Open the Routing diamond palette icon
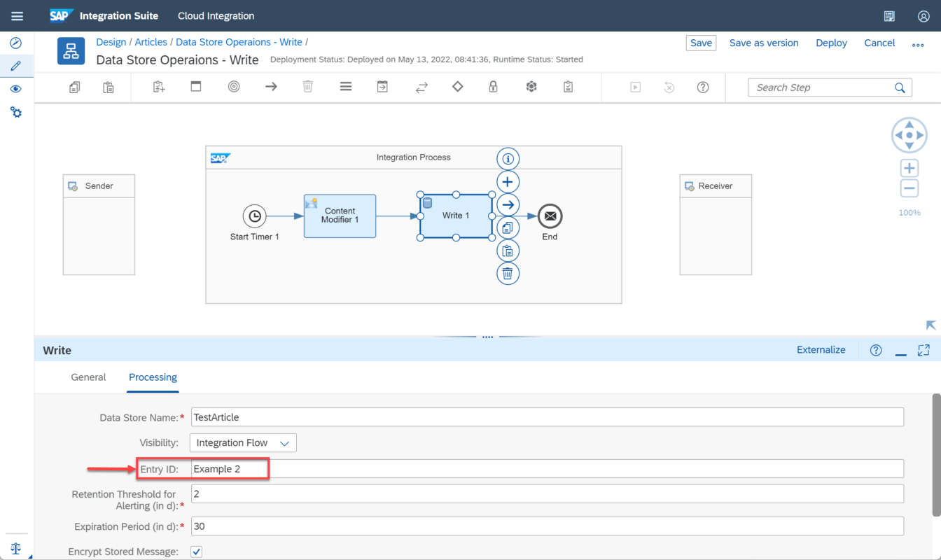The width and height of the screenshot is (941, 560). click(x=458, y=87)
